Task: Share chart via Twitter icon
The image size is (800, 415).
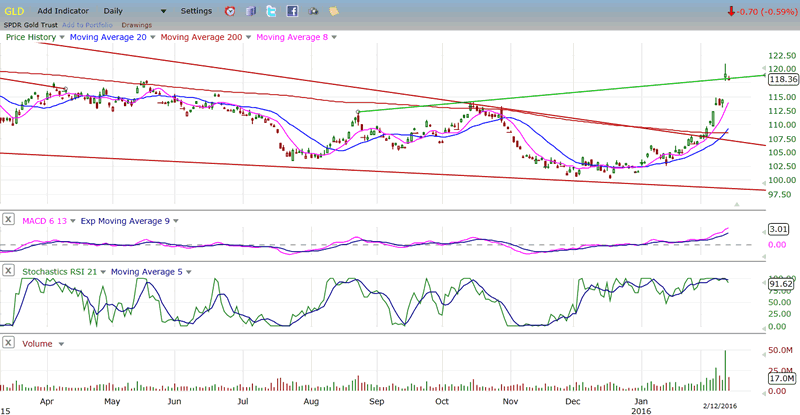Action: [271, 11]
